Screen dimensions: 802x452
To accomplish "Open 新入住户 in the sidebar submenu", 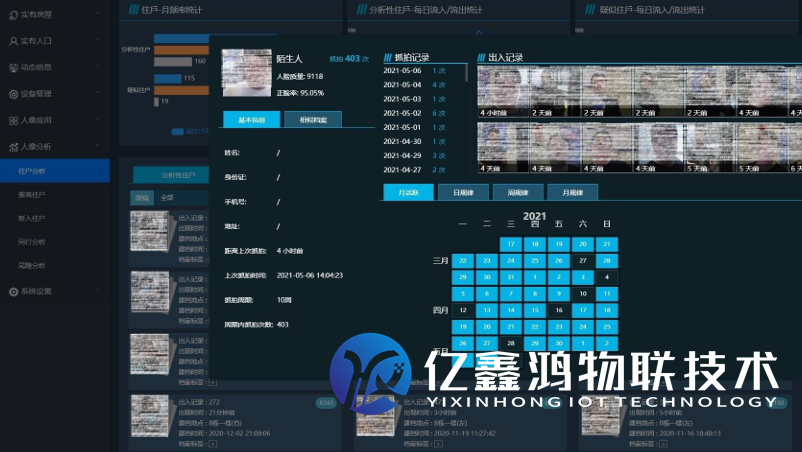I will (x=32, y=218).
